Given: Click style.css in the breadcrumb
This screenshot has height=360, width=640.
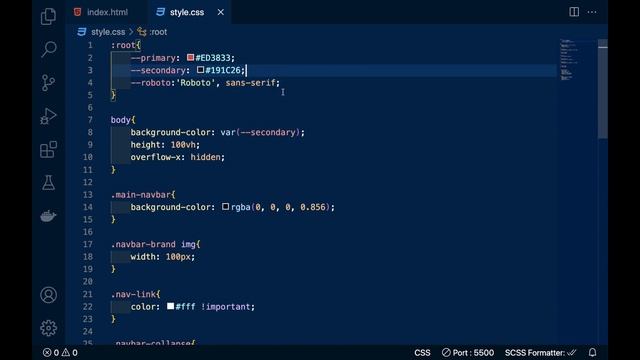Looking at the screenshot, I should pyautogui.click(x=108, y=32).
